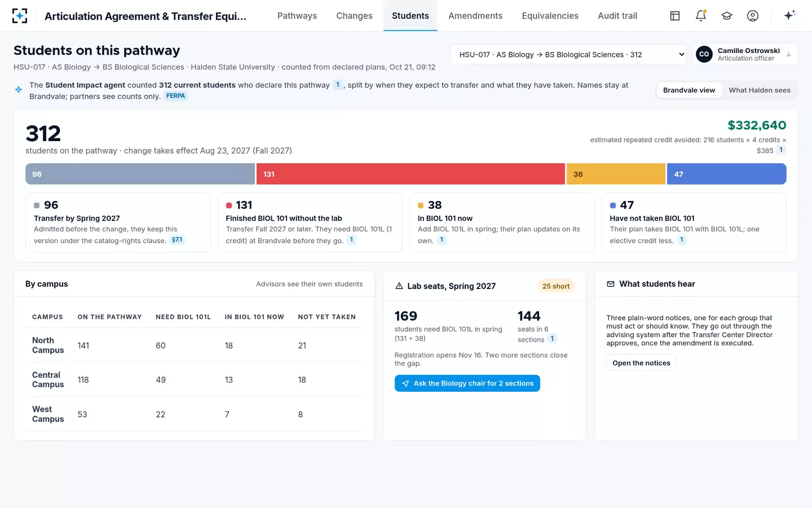Viewport: 812px width, 508px height.
Task: Select the North Campus row
Action: click(x=194, y=345)
